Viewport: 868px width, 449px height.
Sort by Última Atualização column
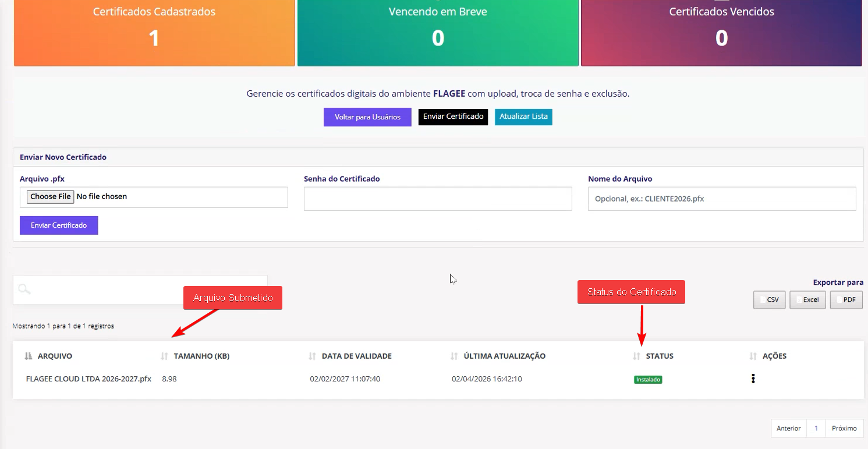pos(504,356)
